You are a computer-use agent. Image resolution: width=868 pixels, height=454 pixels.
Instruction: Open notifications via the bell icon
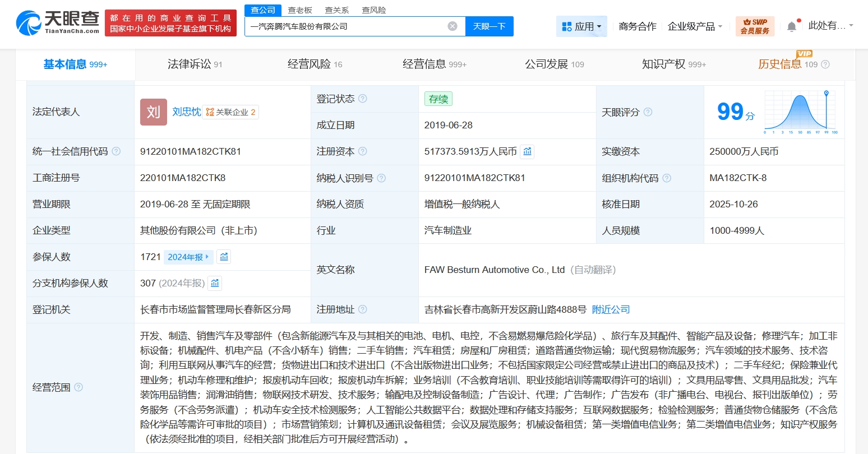[x=792, y=25]
